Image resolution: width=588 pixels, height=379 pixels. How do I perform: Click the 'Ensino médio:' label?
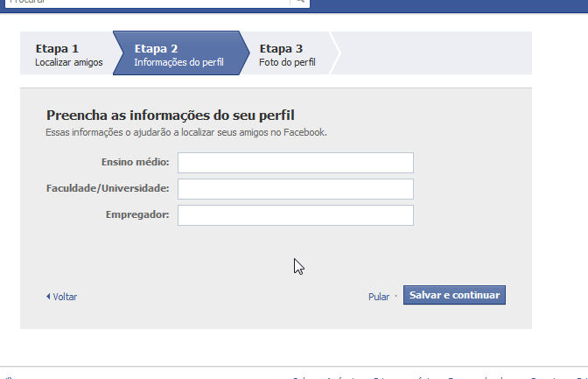(135, 163)
